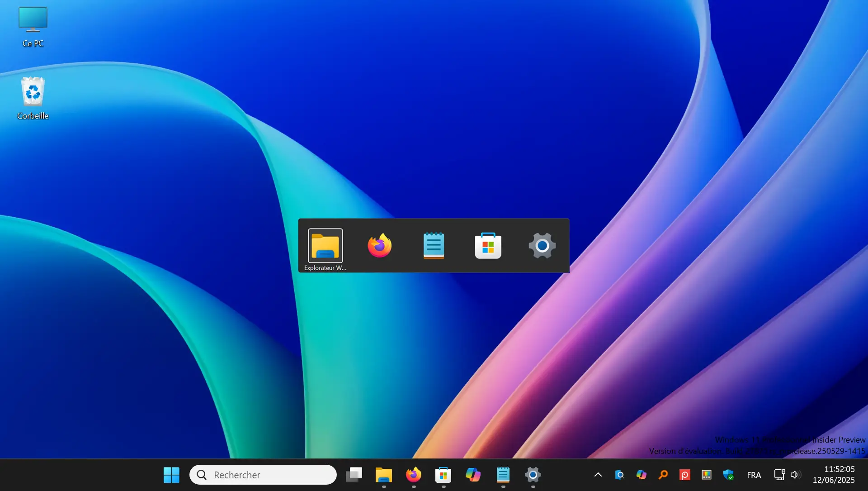Select Settings gear in the task switcher overlay

click(542, 245)
